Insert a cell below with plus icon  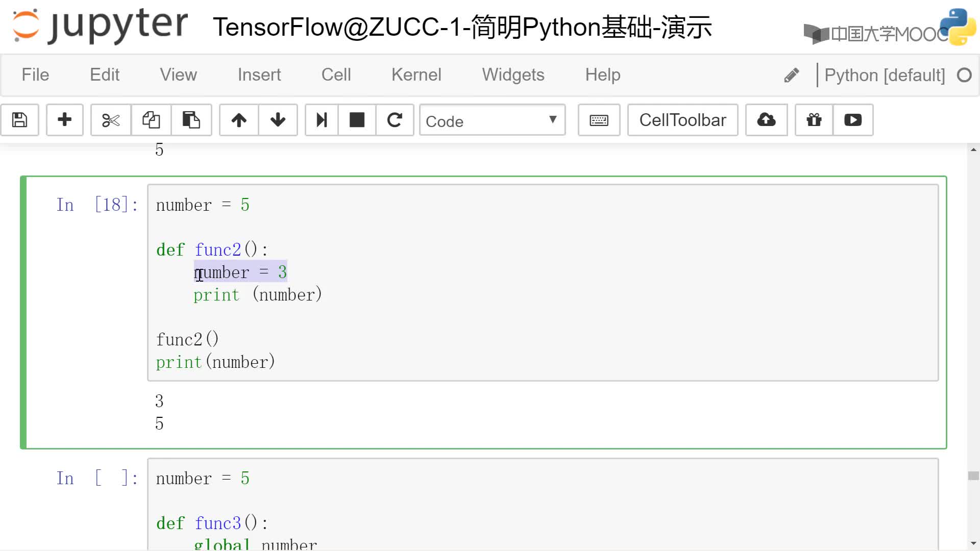65,120
